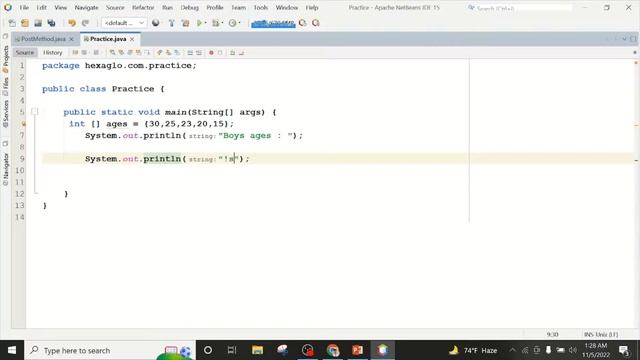Switch to the PostMethod.java tab
Image resolution: width=640 pixels, height=360 pixels.
43,39
